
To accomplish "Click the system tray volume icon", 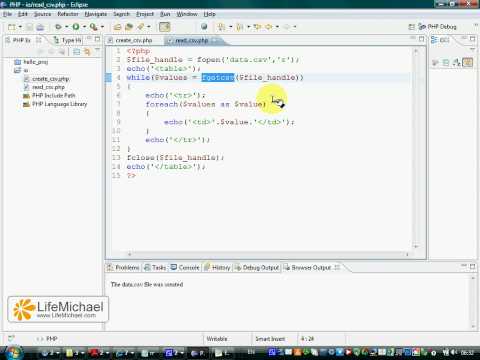I will (454, 352).
